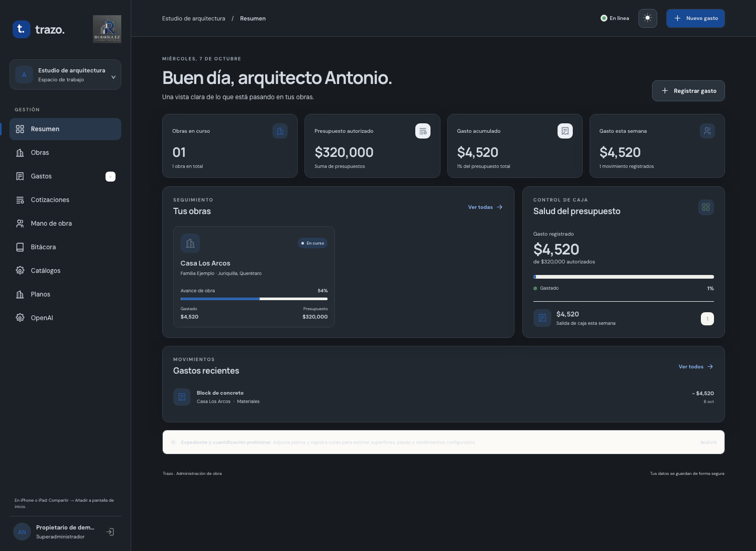This screenshot has height=551, width=756.
Task: Click the receipt icon in Gasto acumulado card
Action: coord(565,131)
